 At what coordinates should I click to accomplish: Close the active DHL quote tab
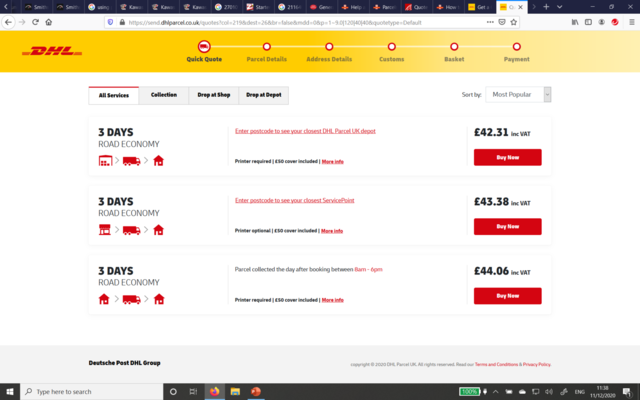[x=520, y=7]
